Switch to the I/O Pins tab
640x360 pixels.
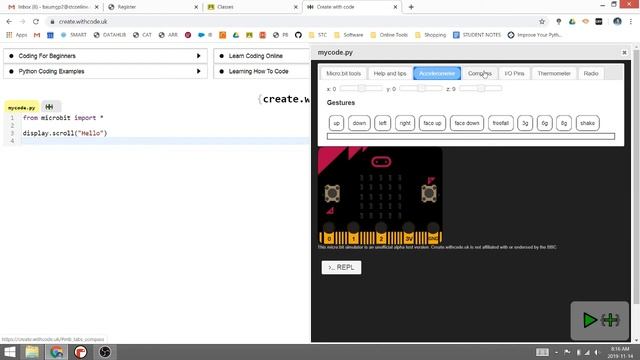coord(514,73)
